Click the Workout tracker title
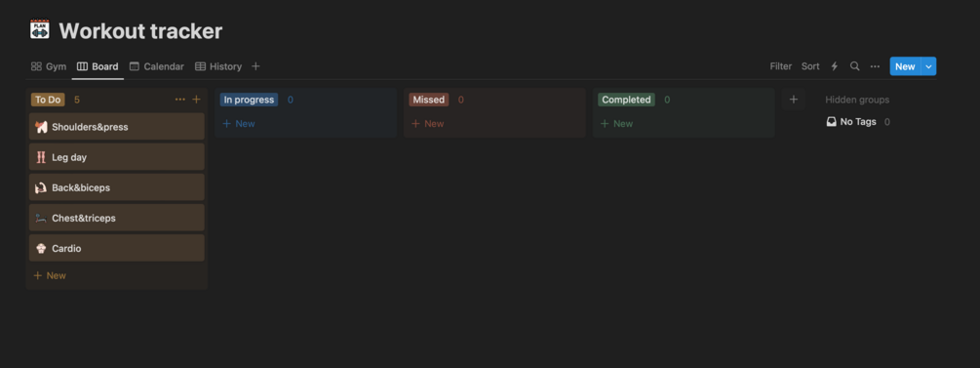 [x=140, y=30]
